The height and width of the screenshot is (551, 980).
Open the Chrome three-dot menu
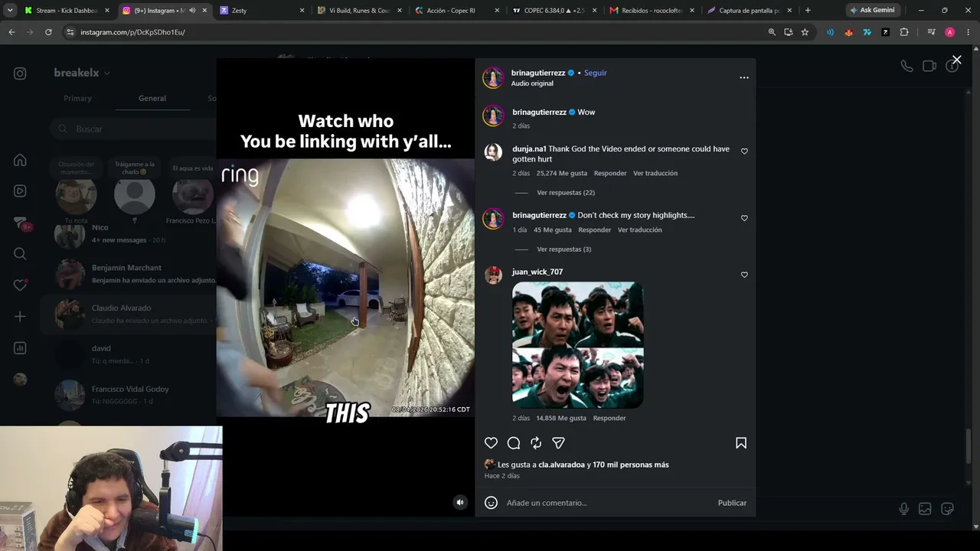click(969, 32)
